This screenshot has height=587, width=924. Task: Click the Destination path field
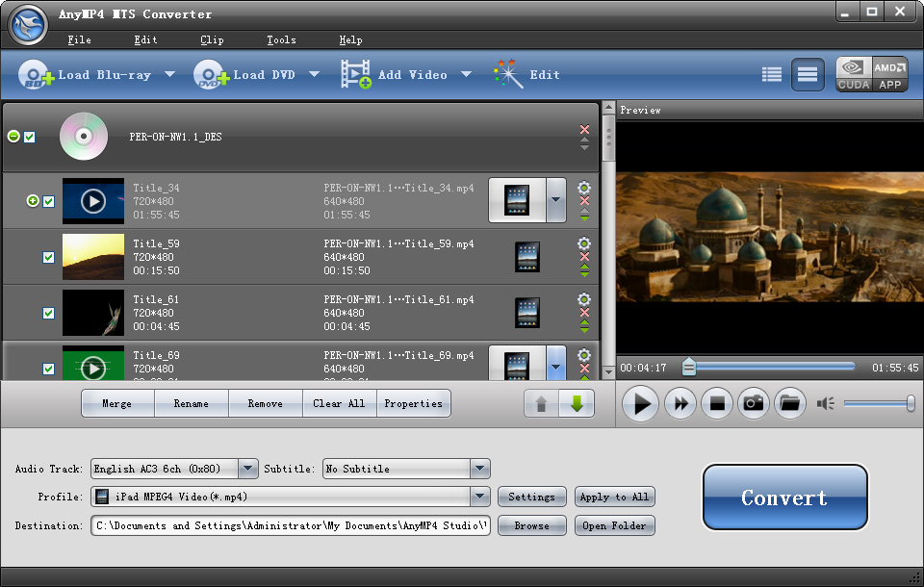click(291, 525)
